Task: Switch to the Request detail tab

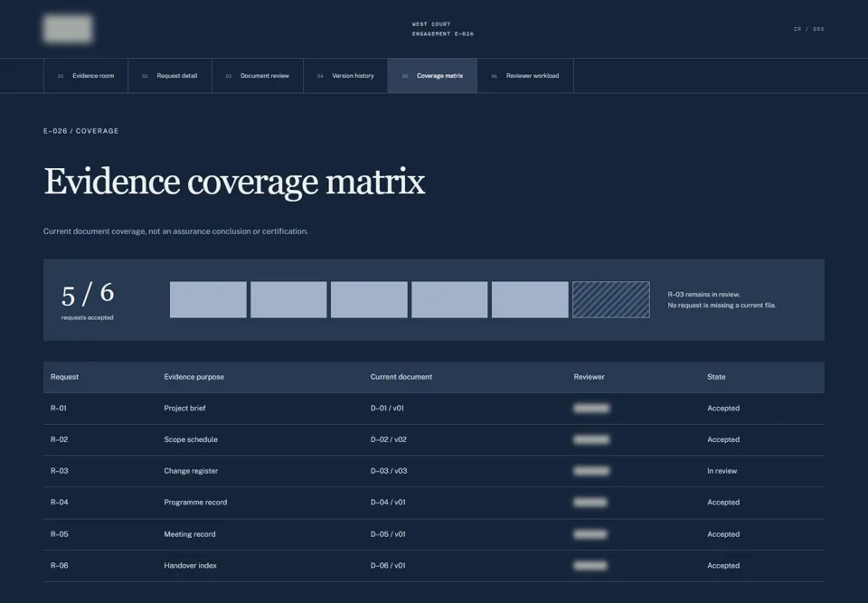Action: [x=170, y=76]
